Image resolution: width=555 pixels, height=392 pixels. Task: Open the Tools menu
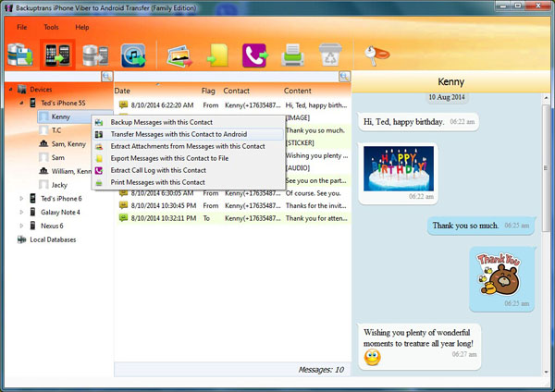coord(51,27)
